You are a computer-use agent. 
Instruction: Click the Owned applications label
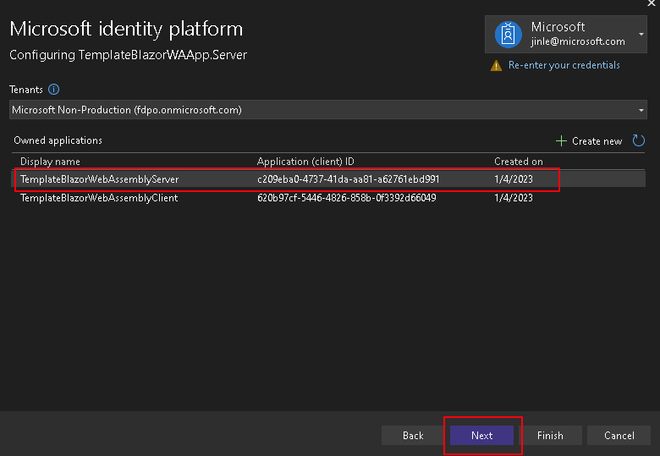(x=58, y=141)
